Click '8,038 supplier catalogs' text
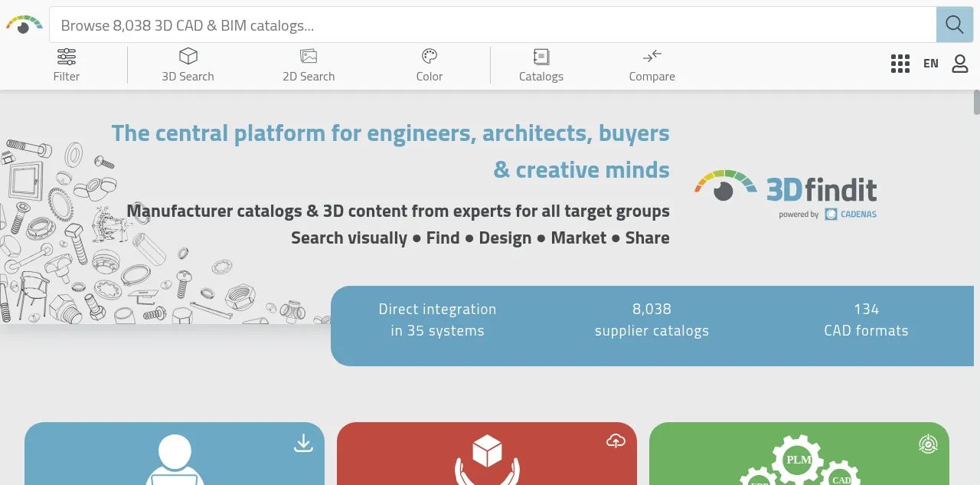 click(652, 320)
